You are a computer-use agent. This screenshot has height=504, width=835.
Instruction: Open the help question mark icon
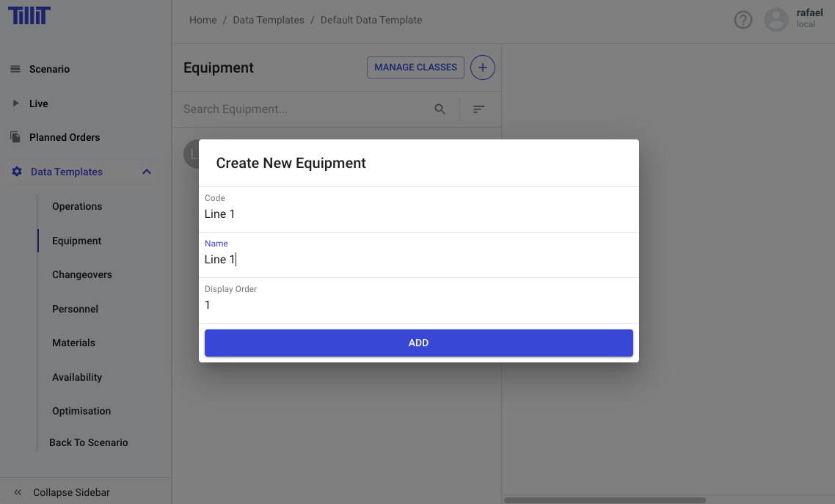[743, 21]
